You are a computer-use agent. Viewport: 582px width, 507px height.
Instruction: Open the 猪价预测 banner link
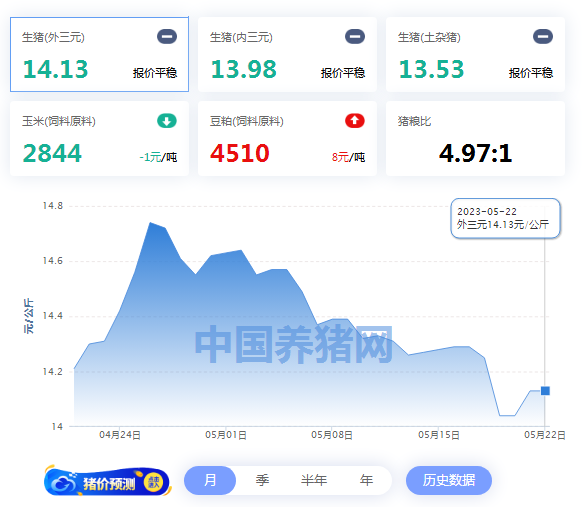point(107,482)
